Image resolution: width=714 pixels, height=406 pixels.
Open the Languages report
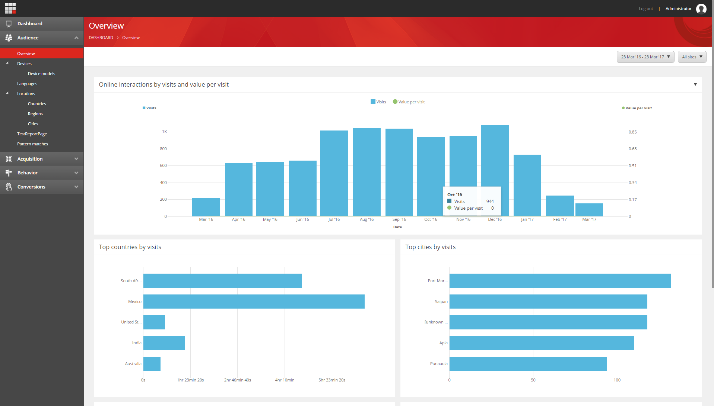[x=26, y=84]
